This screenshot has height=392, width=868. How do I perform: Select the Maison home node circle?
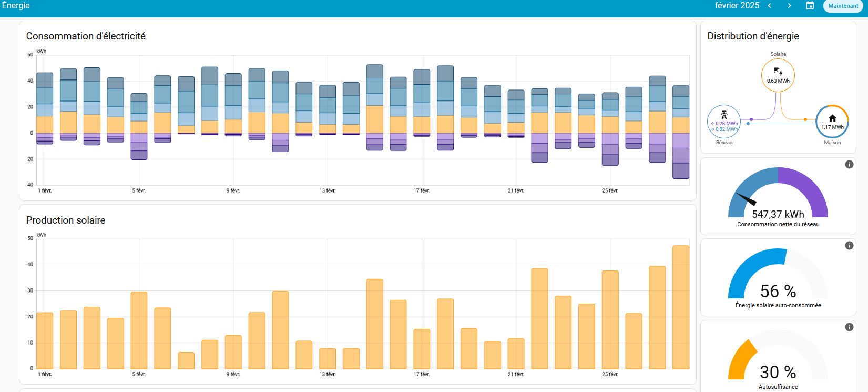[832, 122]
